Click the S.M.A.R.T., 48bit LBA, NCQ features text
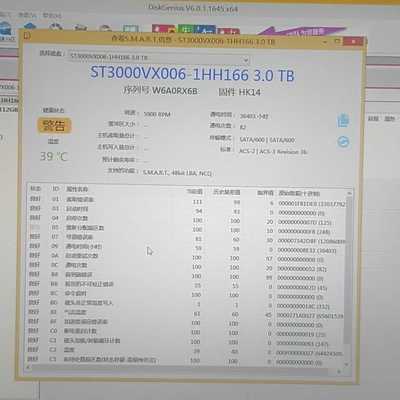This screenshot has height=400, width=400. tap(177, 173)
